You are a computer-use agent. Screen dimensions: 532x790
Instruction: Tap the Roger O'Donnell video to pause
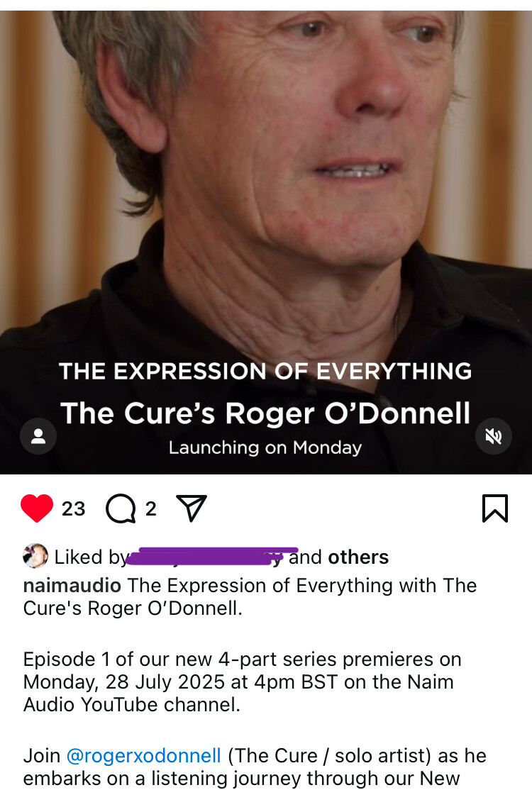(266, 201)
